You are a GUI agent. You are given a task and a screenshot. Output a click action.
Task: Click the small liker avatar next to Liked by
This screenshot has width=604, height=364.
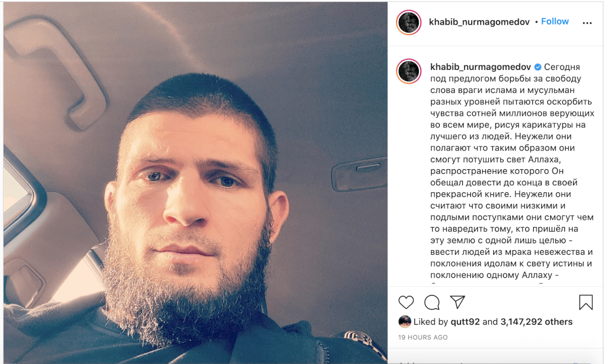point(405,321)
